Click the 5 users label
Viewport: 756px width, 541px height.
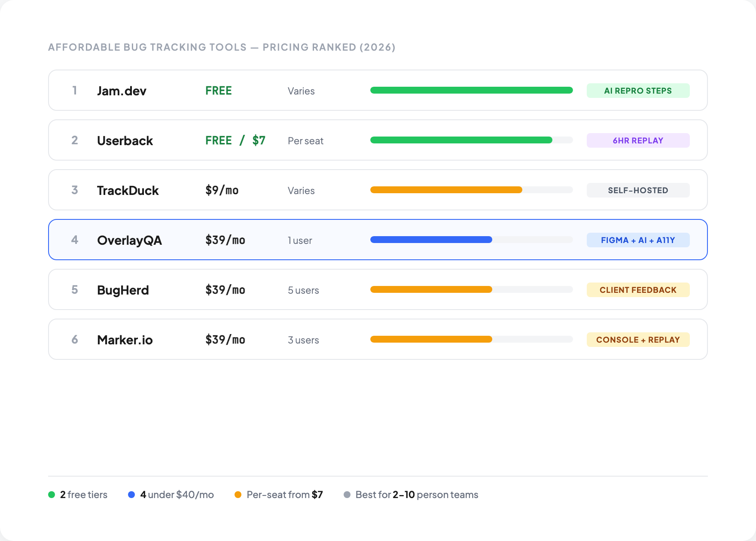pos(303,290)
